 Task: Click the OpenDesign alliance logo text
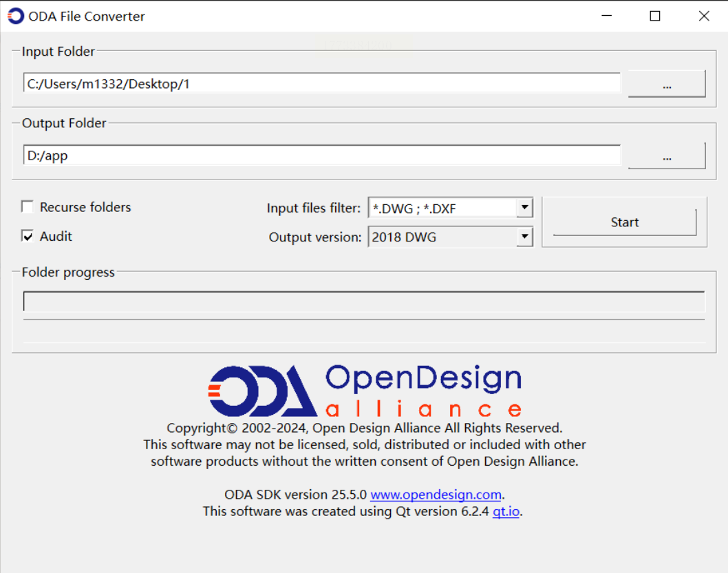(422, 391)
